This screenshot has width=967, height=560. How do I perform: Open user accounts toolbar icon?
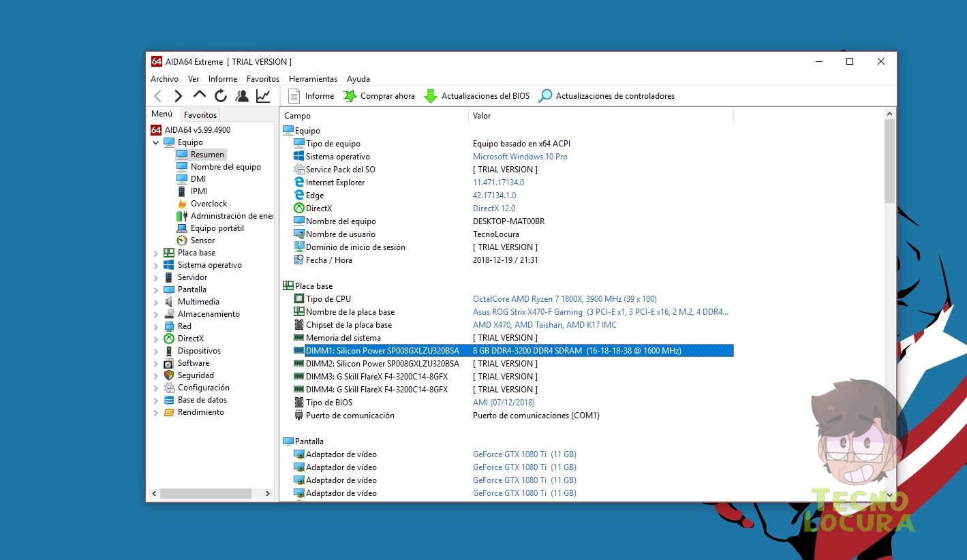242,96
